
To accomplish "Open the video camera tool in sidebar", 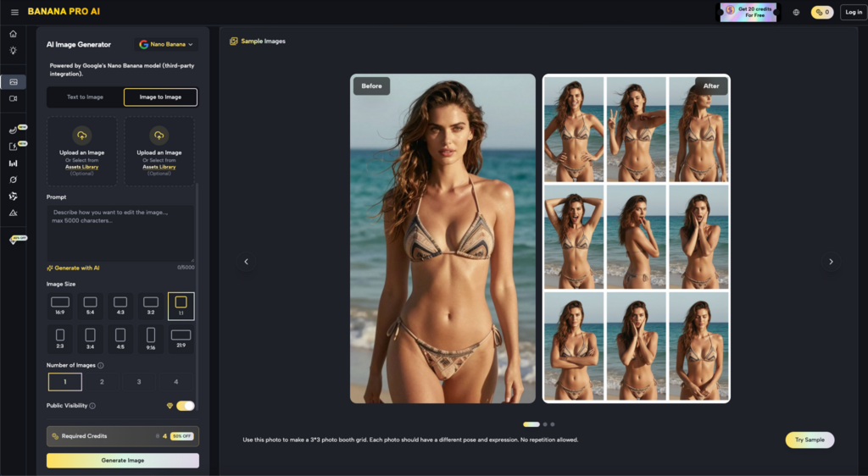I will click(13, 99).
